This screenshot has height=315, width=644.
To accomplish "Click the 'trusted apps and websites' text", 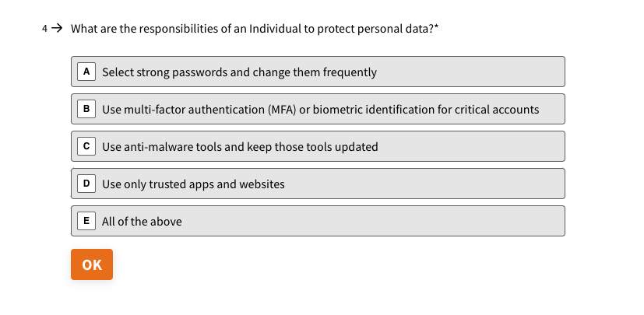I will point(216,184).
